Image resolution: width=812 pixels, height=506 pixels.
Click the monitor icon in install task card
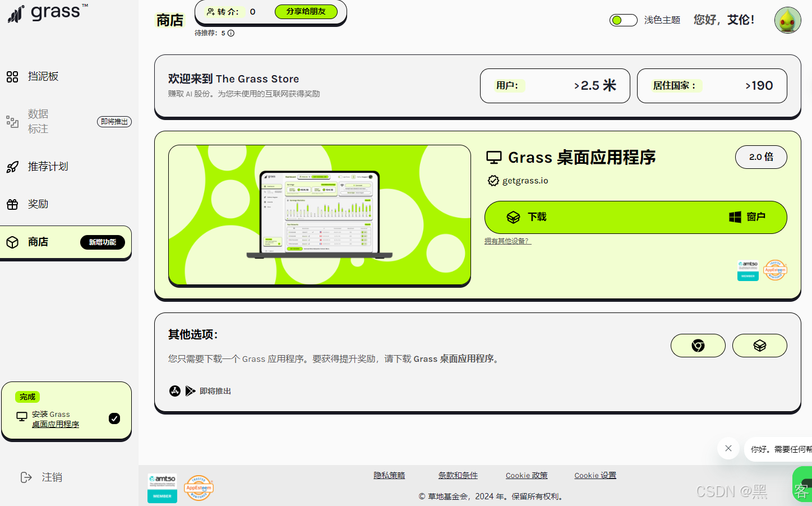pyautogui.click(x=22, y=417)
